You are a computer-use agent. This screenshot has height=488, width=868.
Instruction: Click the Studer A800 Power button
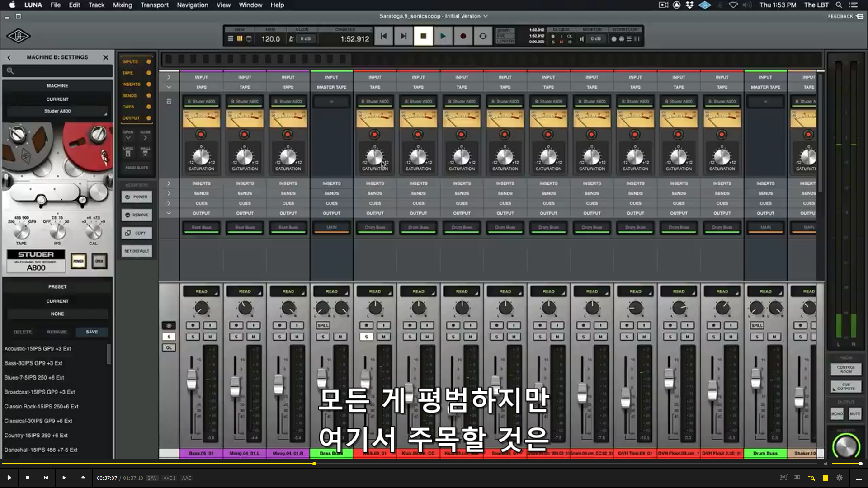point(79,261)
